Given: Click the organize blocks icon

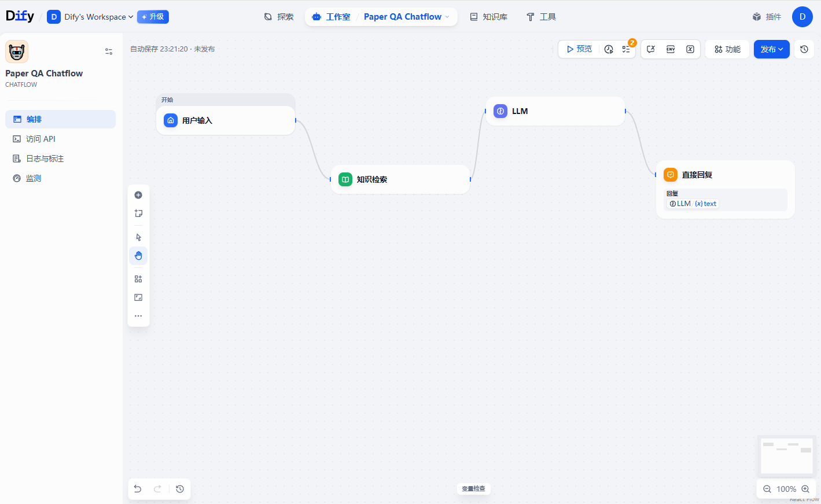Looking at the screenshot, I should click(x=138, y=279).
